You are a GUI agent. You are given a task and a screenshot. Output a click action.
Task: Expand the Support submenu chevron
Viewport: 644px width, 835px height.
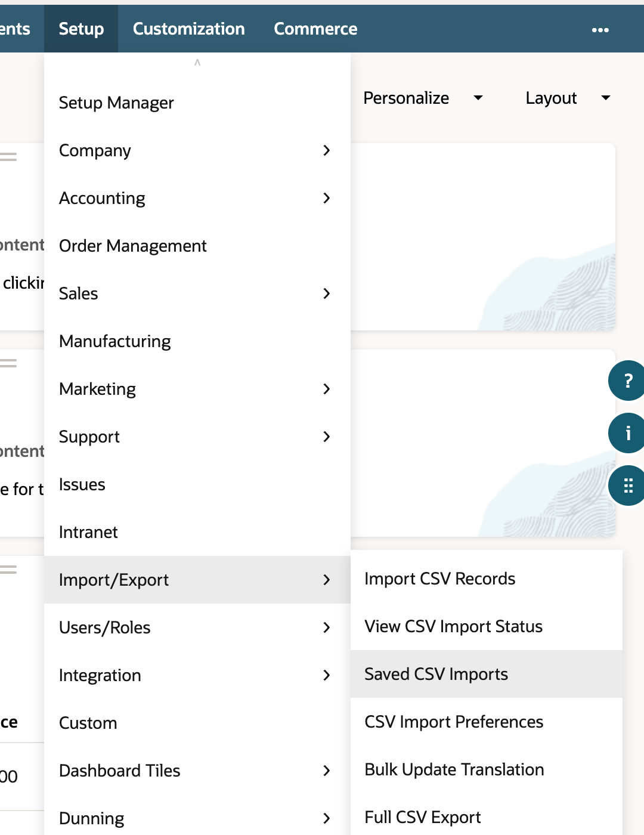coord(326,437)
